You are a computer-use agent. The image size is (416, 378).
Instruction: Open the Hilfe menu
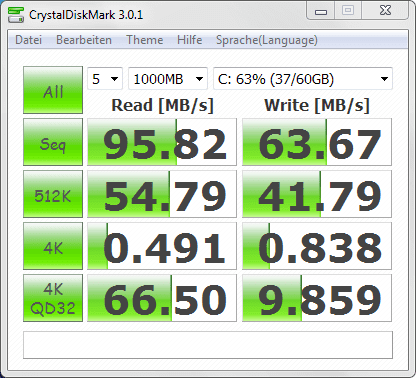click(x=189, y=40)
